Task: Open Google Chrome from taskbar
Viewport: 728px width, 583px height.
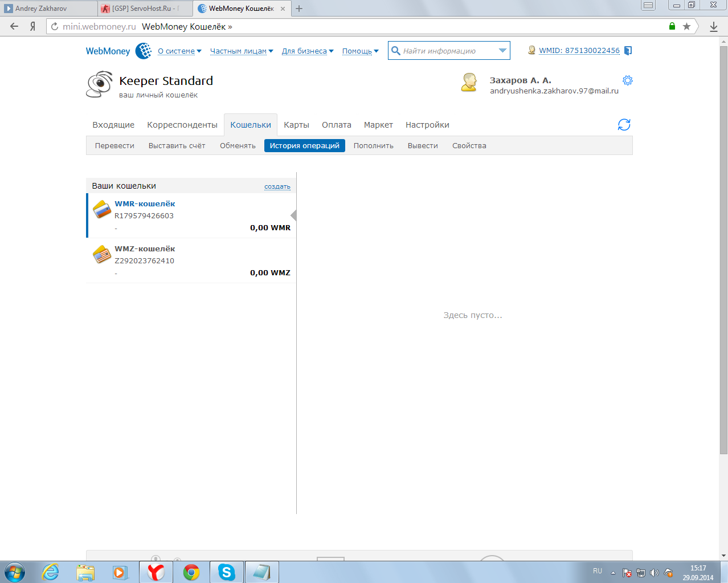Action: [x=191, y=572]
